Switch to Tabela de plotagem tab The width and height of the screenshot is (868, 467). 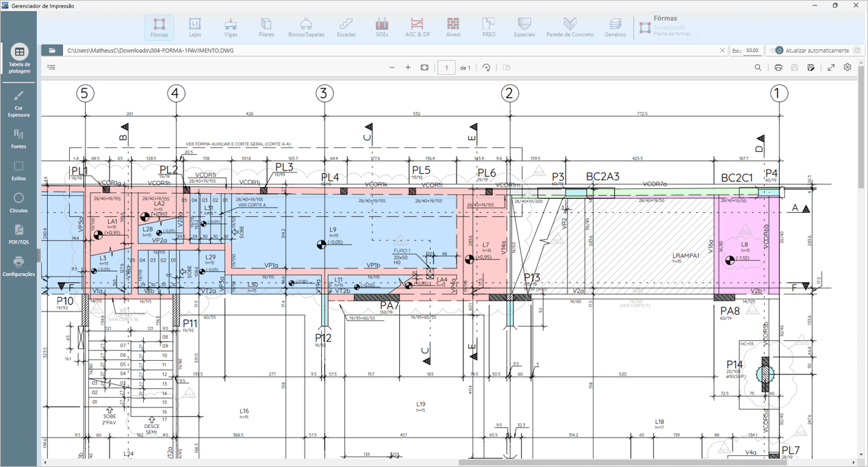click(18, 59)
